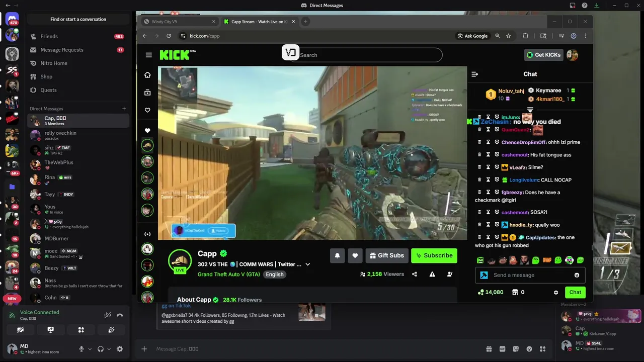The height and width of the screenshot is (362, 644).
Task: Toggle Discord noise suppression icon
Action: [x=108, y=315]
